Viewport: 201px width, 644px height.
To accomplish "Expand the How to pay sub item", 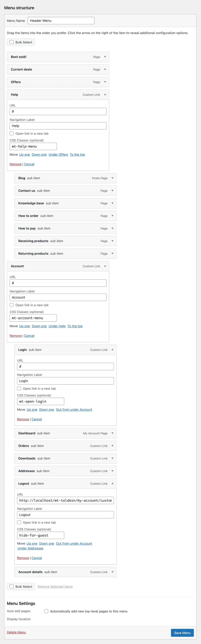I will [x=112, y=228].
